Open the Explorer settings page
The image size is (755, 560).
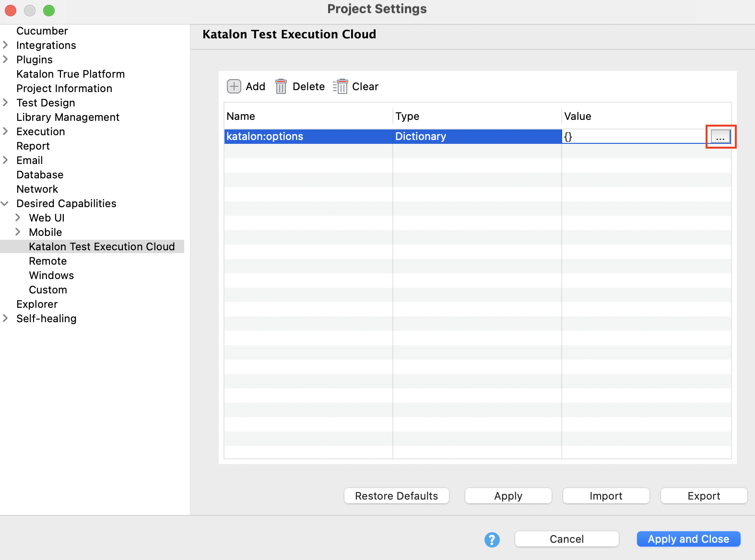(x=37, y=304)
